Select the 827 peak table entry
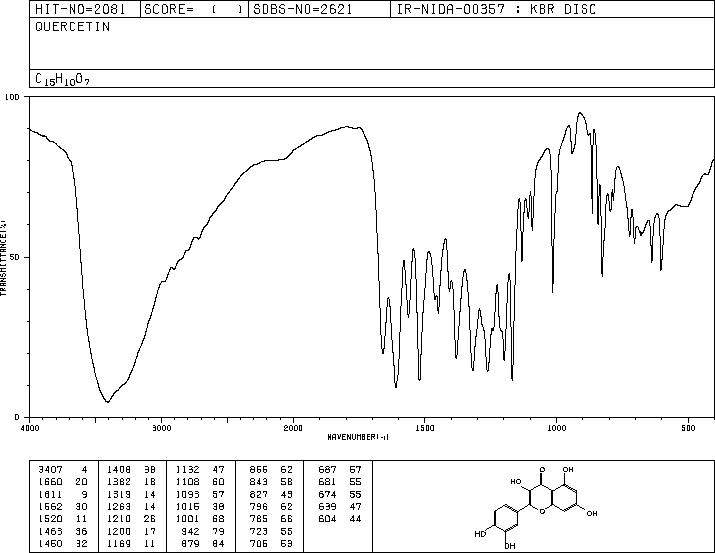 (271, 495)
